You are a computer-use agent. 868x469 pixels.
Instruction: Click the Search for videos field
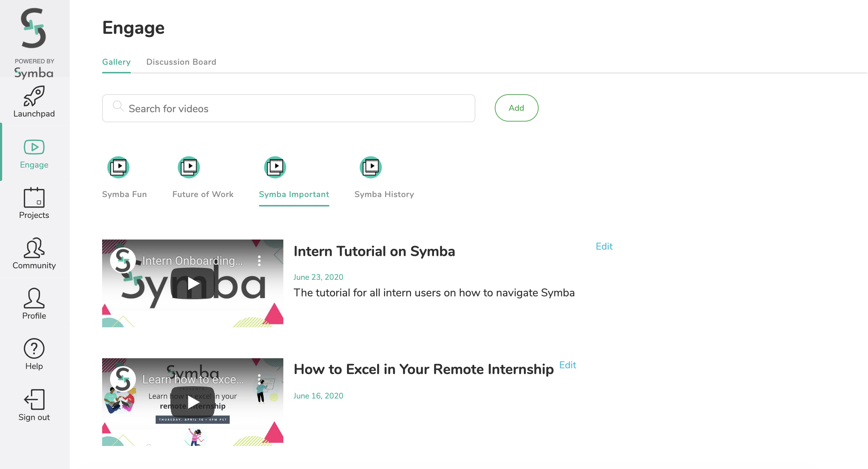tap(288, 109)
